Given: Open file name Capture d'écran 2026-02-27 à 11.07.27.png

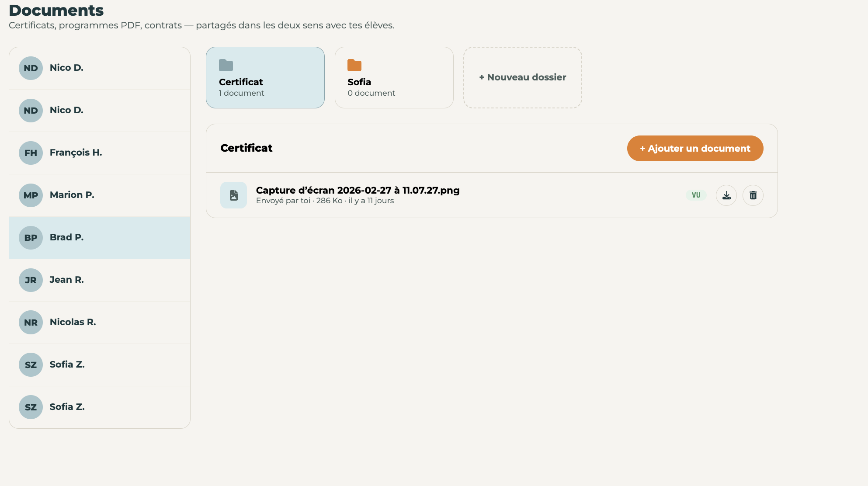Looking at the screenshot, I should click(x=358, y=190).
